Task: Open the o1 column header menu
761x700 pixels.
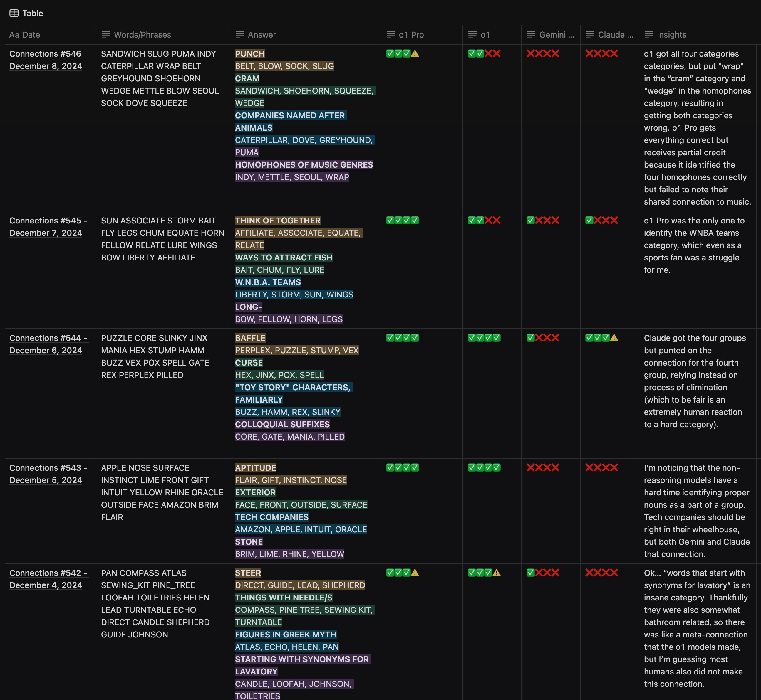Action: [x=492, y=35]
